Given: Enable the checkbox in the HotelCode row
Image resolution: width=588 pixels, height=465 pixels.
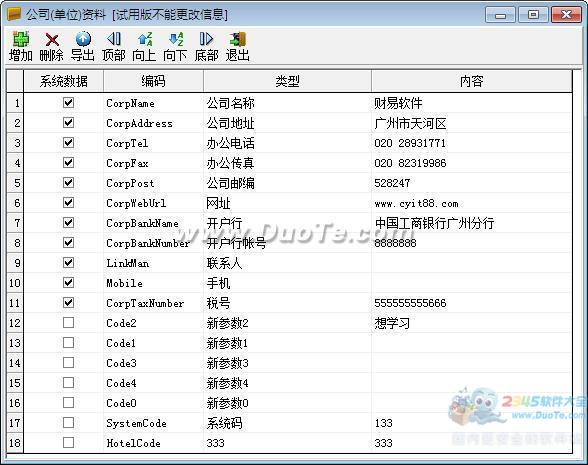Looking at the screenshot, I should click(68, 442).
